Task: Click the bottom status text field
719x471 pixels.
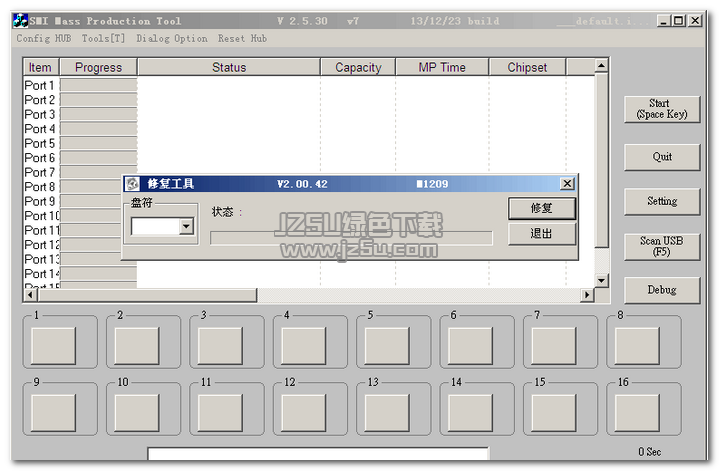Action: click(x=318, y=454)
